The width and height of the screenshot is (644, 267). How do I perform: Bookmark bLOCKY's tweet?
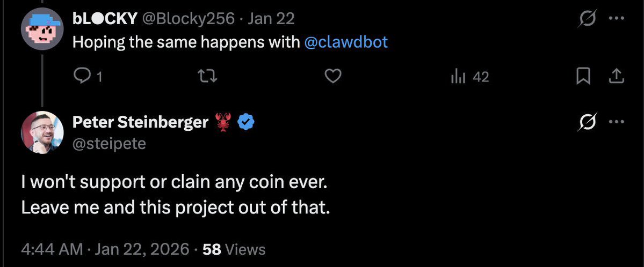tap(583, 77)
